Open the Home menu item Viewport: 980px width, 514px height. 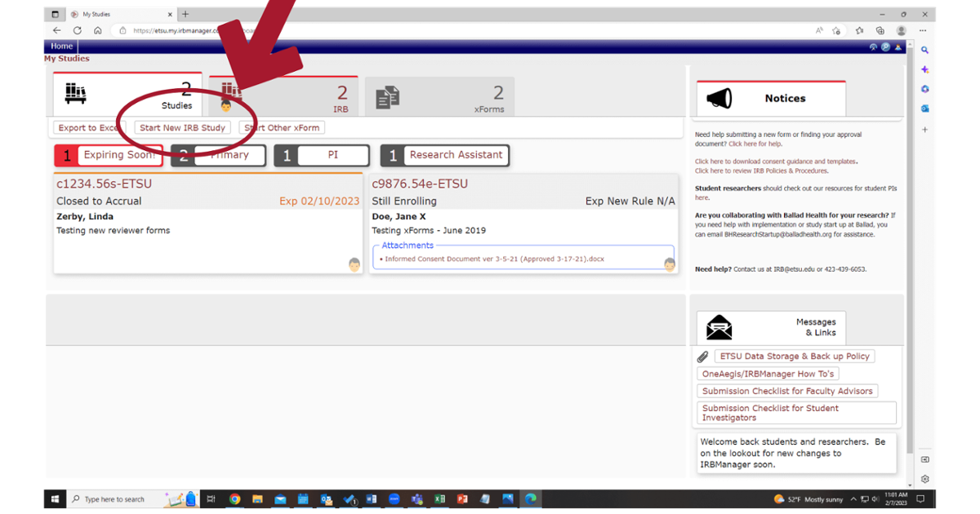pyautogui.click(x=62, y=47)
